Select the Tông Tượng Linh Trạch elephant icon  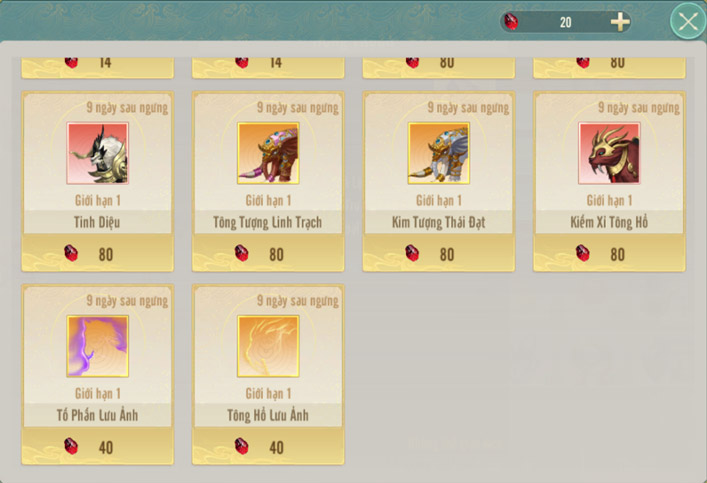click(268, 153)
